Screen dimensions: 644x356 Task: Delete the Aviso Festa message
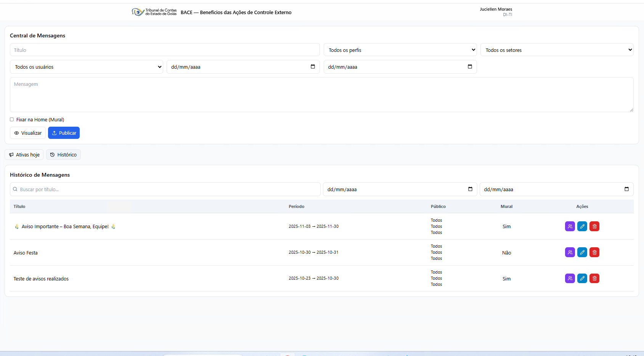[x=594, y=252]
